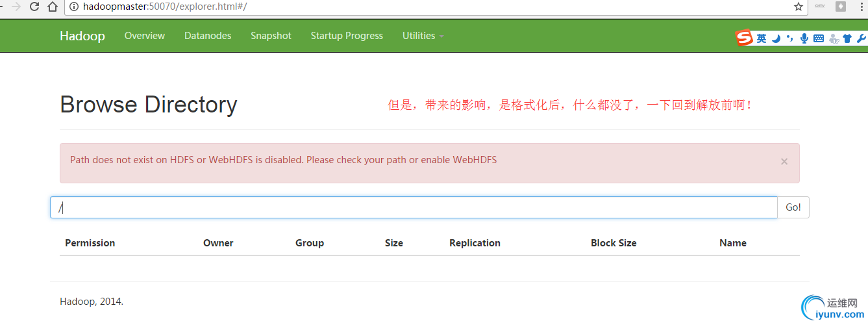This screenshot has width=868, height=325.
Task: Open the Sogou input method logo
Action: click(743, 38)
